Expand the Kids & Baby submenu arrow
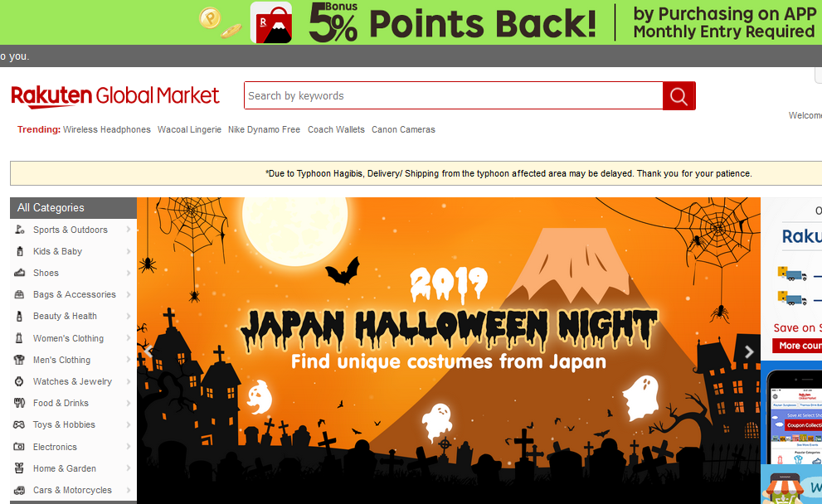 click(129, 251)
